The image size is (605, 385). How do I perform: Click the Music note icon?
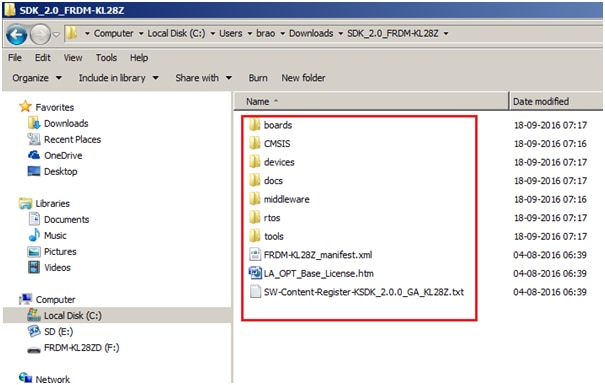(x=34, y=235)
